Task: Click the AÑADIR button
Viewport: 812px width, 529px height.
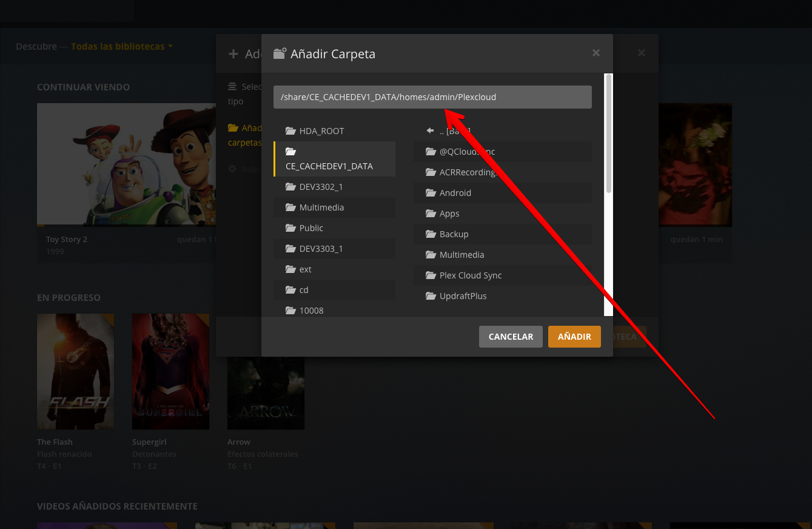Action: (x=574, y=337)
